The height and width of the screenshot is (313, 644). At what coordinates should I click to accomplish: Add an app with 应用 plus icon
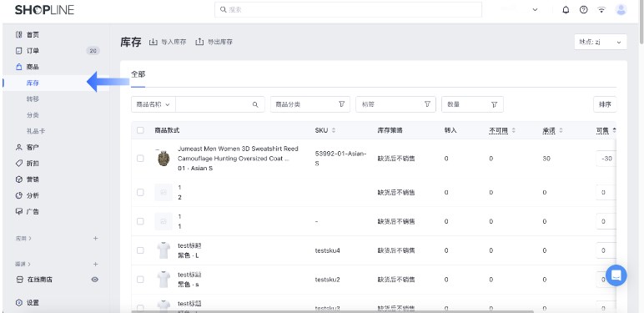(95, 238)
